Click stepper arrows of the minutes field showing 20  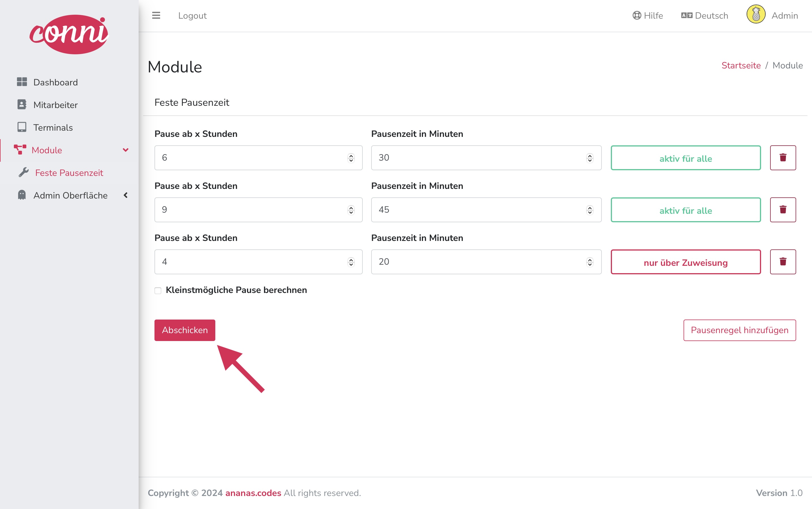(590, 262)
